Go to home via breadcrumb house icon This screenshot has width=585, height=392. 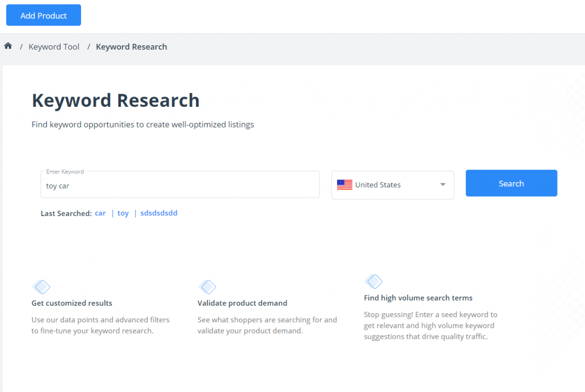(x=8, y=46)
